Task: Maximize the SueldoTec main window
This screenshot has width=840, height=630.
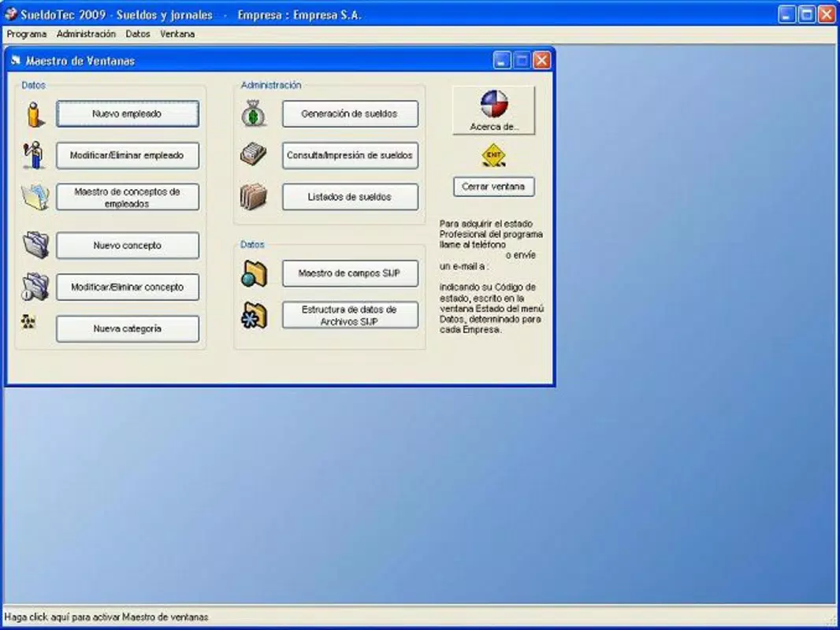Action: coord(807,14)
